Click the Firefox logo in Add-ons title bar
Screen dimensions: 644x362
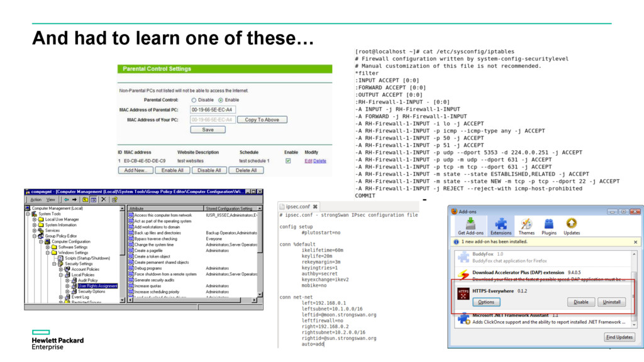click(x=454, y=211)
